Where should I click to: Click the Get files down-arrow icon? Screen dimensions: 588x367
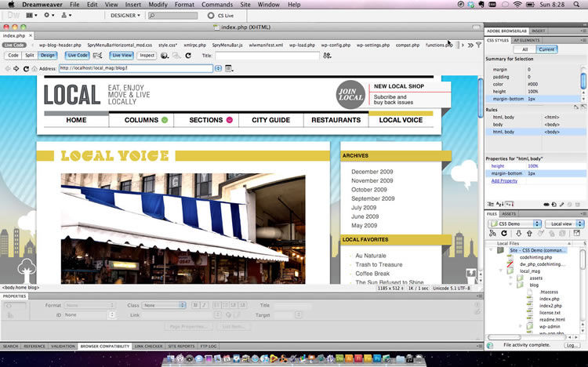click(519, 234)
